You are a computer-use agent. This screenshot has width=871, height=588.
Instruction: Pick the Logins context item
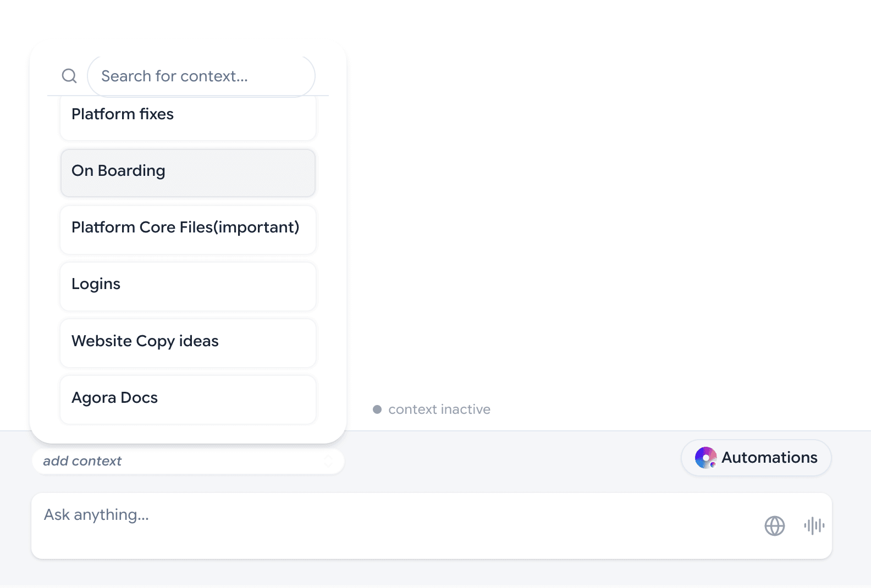tap(188, 285)
